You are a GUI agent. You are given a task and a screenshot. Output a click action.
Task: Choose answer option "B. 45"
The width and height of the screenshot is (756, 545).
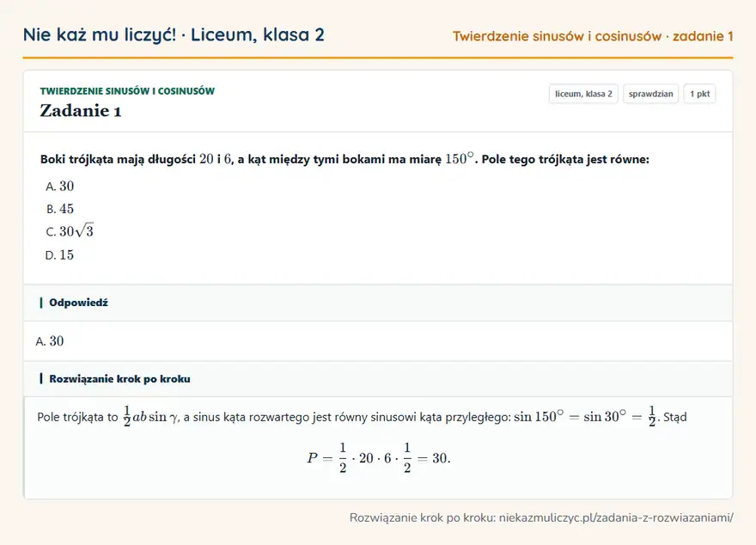point(60,209)
